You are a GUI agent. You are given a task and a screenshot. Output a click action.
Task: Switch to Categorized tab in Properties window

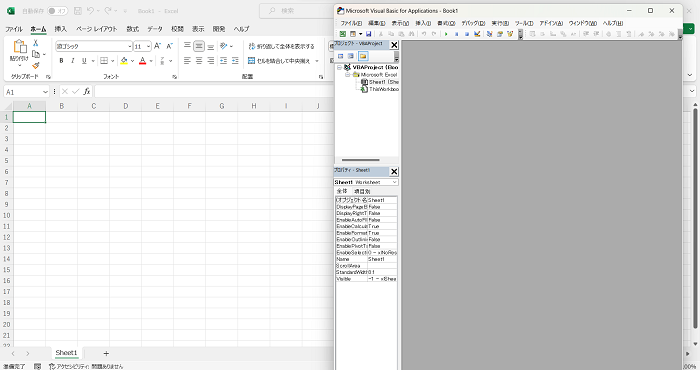pos(362,191)
